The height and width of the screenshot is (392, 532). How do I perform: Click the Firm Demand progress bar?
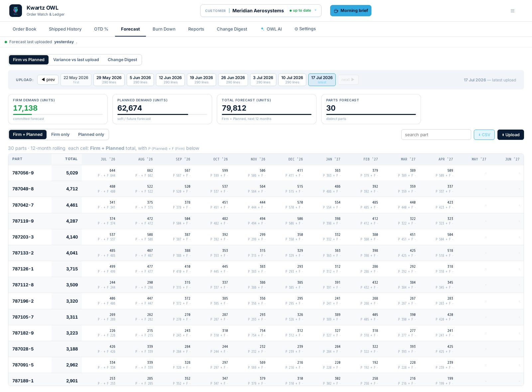point(58,114)
